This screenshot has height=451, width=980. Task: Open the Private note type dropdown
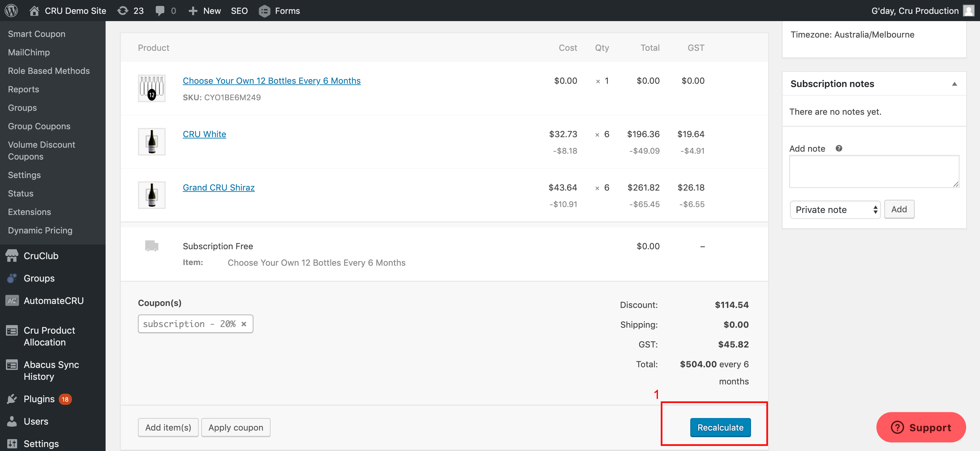pyautogui.click(x=835, y=210)
